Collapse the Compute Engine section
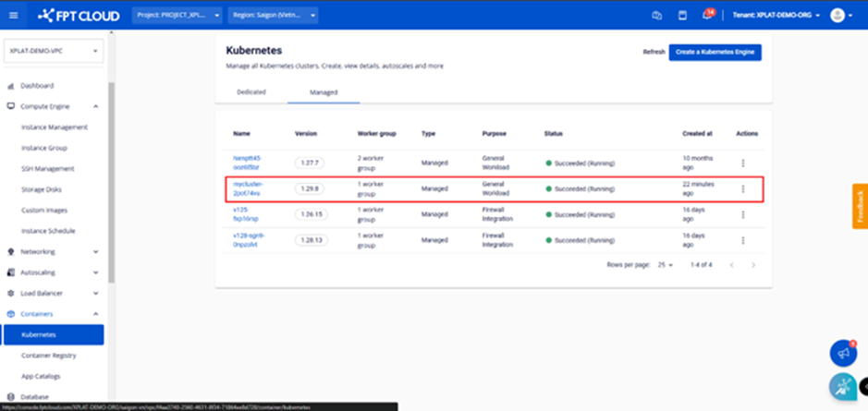Image resolution: width=868 pixels, height=411 pixels. 96,106
